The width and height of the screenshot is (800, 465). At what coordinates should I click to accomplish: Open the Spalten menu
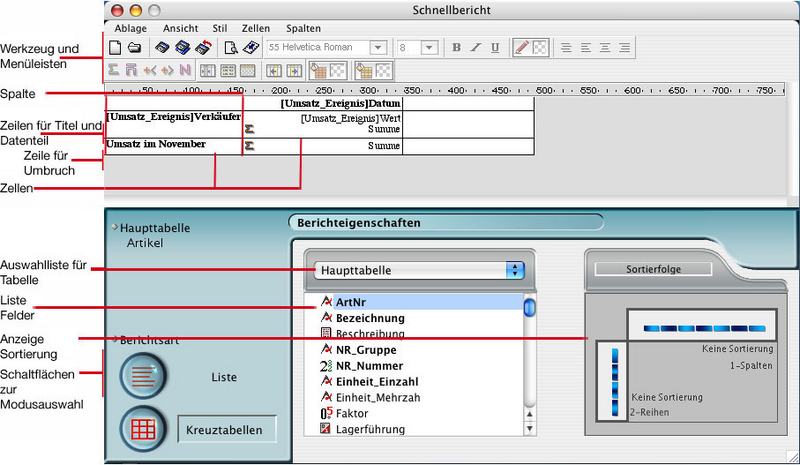pos(303,28)
